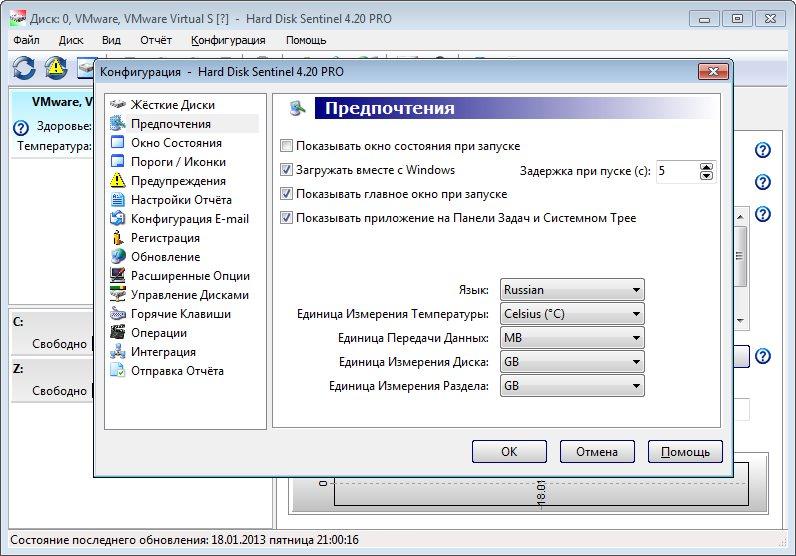Open the Язык dropdown showing Russian
The image size is (796, 556).
pos(572,289)
